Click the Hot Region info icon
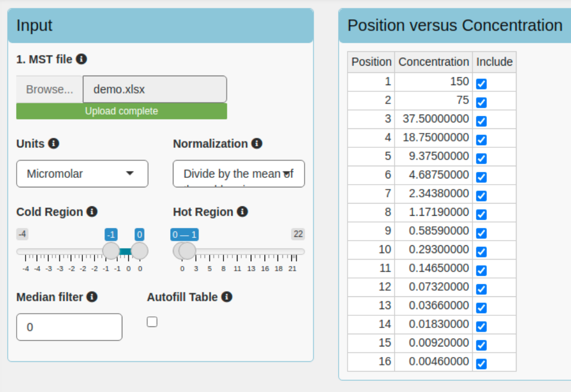 point(242,212)
